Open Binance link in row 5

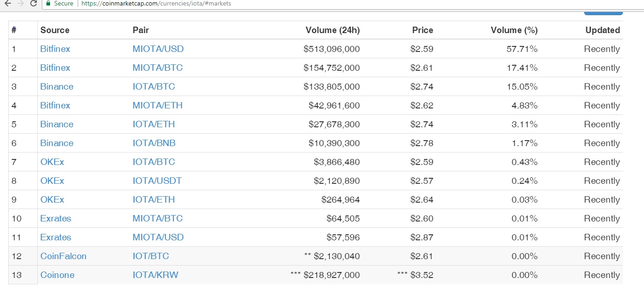(x=57, y=124)
